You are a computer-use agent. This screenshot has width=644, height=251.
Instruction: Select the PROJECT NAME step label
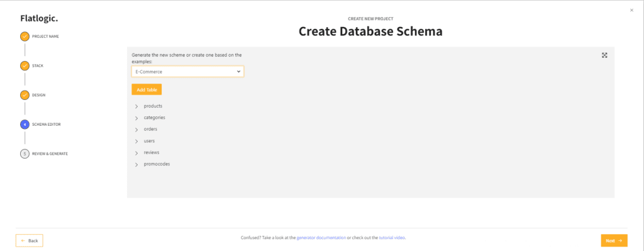(x=45, y=36)
